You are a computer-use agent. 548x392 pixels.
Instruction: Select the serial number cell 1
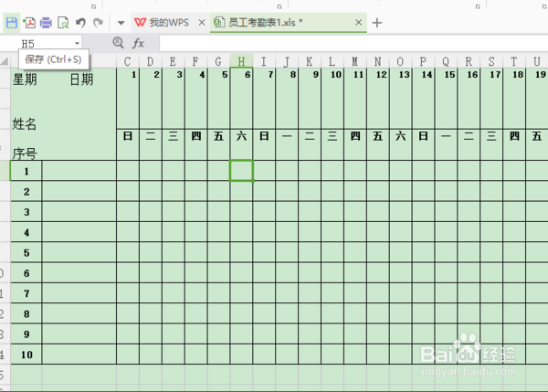coord(26,171)
